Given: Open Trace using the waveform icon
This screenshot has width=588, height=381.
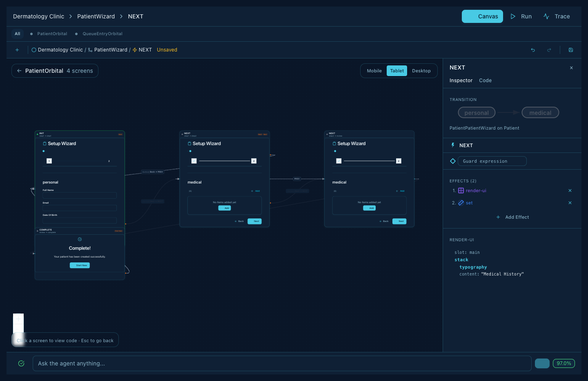Looking at the screenshot, I should (x=546, y=16).
